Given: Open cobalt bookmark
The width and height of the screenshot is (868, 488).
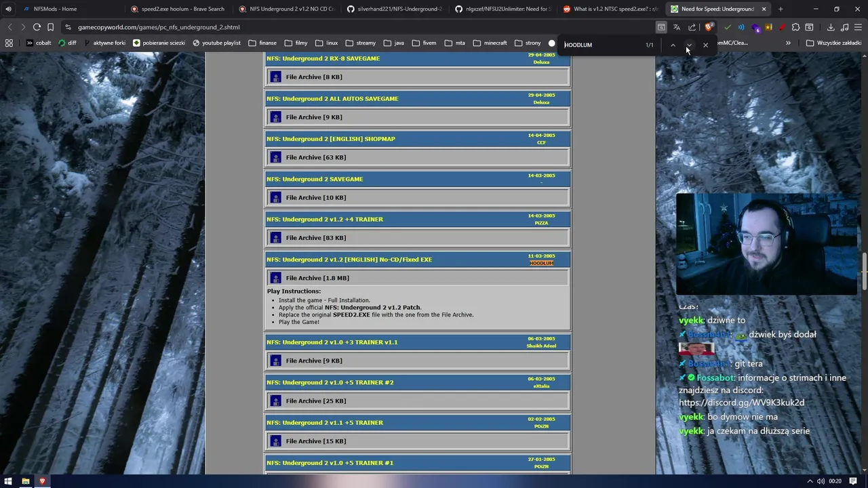Looking at the screenshot, I should pos(38,43).
